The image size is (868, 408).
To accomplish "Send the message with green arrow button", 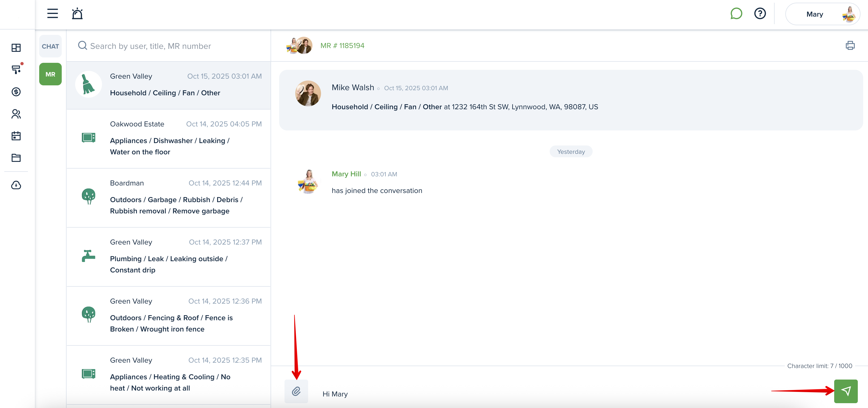I will click(845, 391).
